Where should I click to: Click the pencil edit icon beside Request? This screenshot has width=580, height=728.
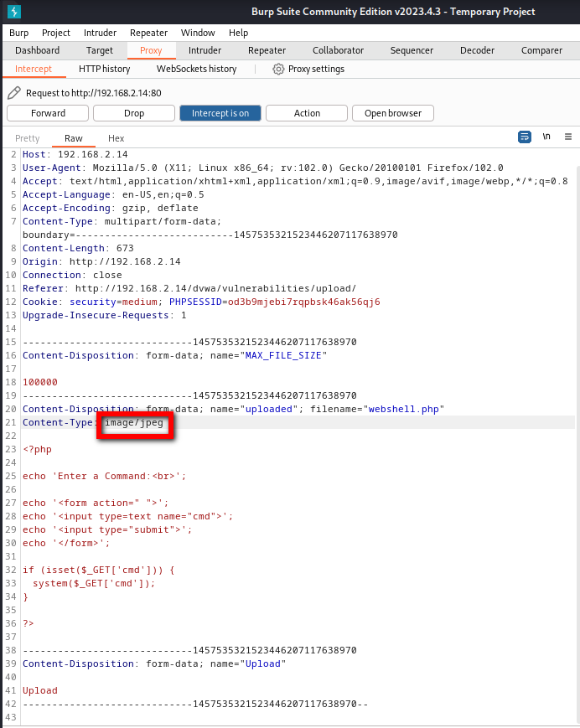(14, 93)
